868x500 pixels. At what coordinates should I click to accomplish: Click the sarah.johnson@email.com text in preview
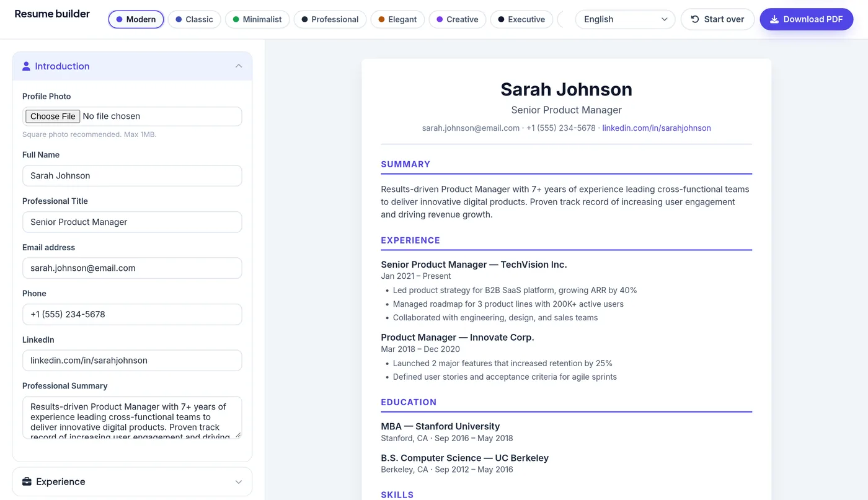click(x=471, y=128)
